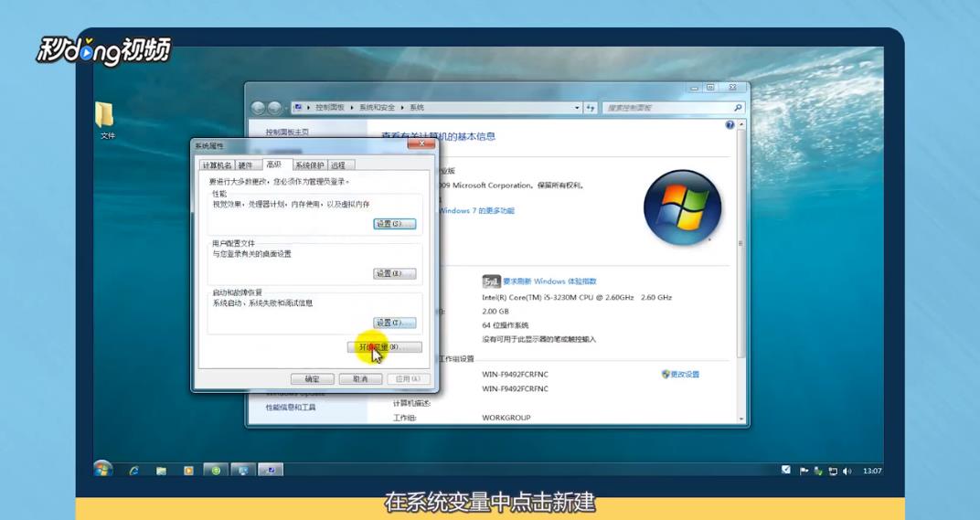Select the last taskbar window button
Screen dimensions: 980x520
[x=271, y=470]
